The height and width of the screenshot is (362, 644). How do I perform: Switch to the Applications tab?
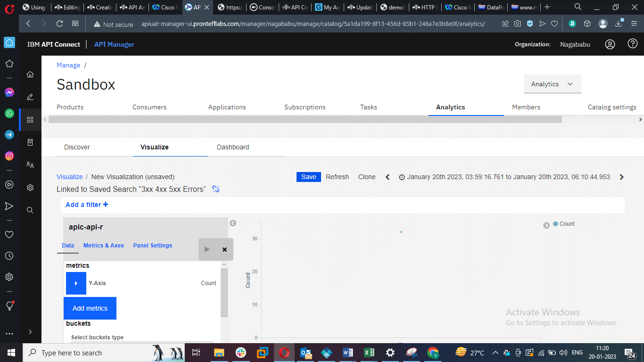227,107
